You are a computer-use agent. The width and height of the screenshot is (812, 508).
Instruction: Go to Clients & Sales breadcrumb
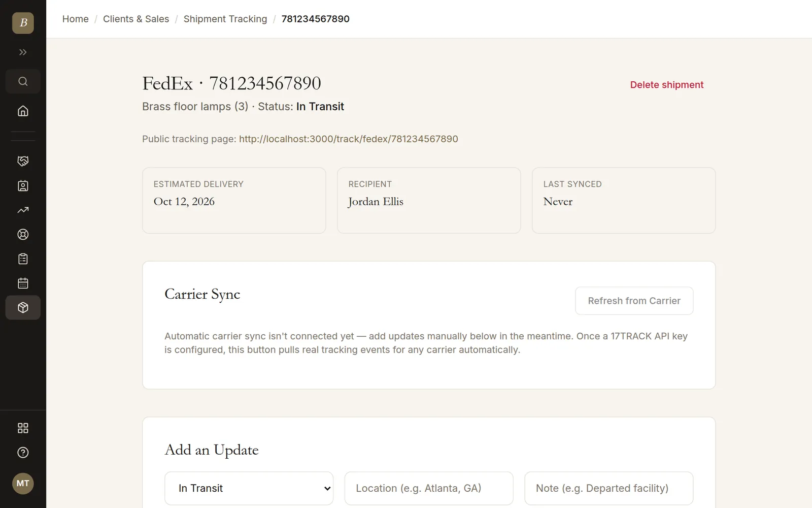coord(136,19)
